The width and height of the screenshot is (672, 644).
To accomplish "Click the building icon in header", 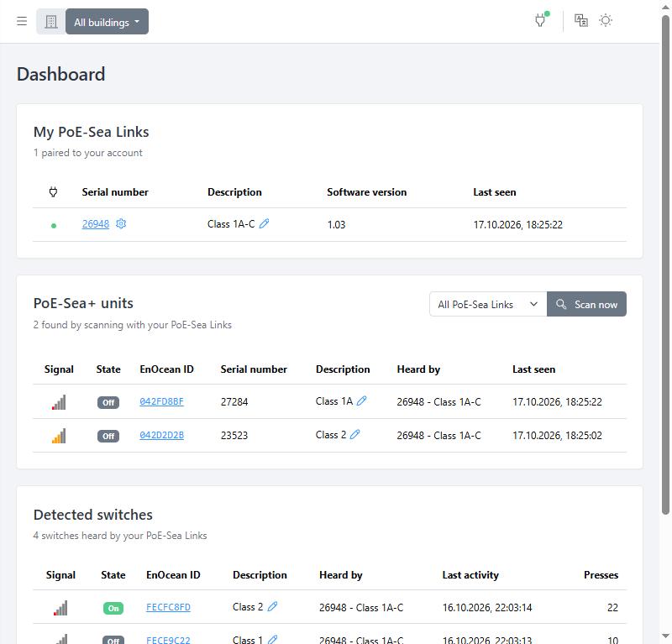I will 51,22.
